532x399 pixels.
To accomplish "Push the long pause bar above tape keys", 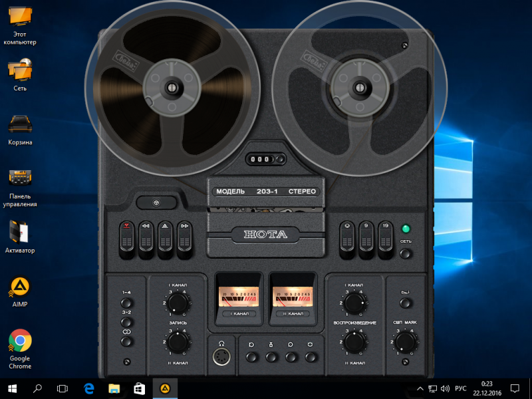I will pyautogui.click(x=156, y=203).
